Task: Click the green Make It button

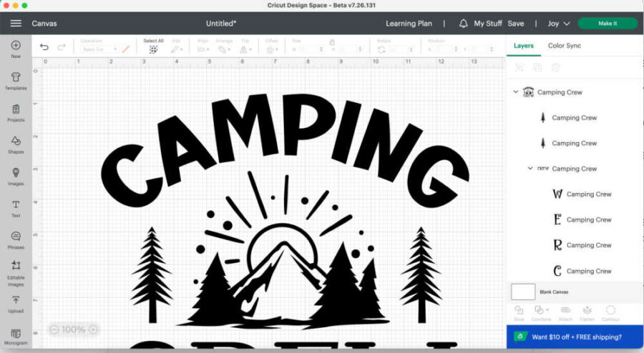Action: (607, 24)
